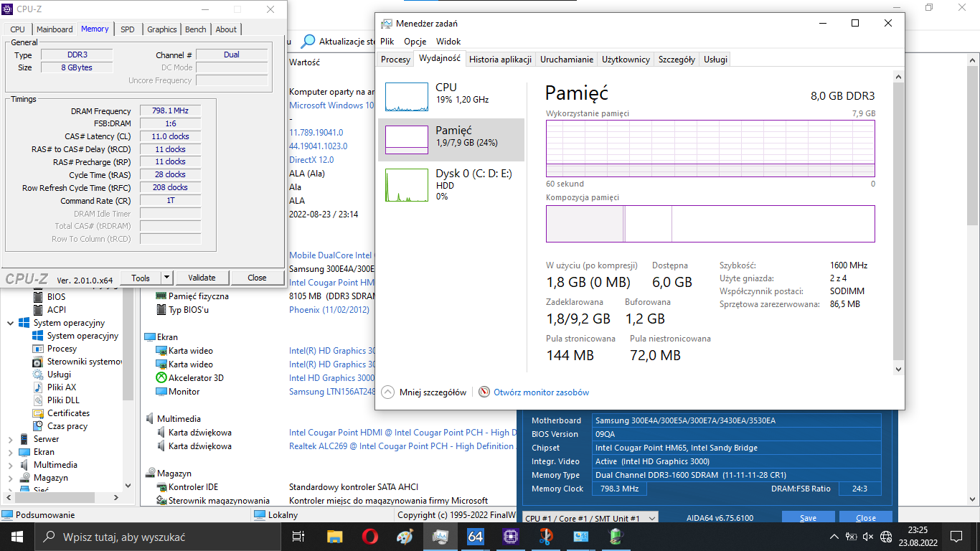Open CPU-Z Tools dropdown arrow

[x=166, y=278]
